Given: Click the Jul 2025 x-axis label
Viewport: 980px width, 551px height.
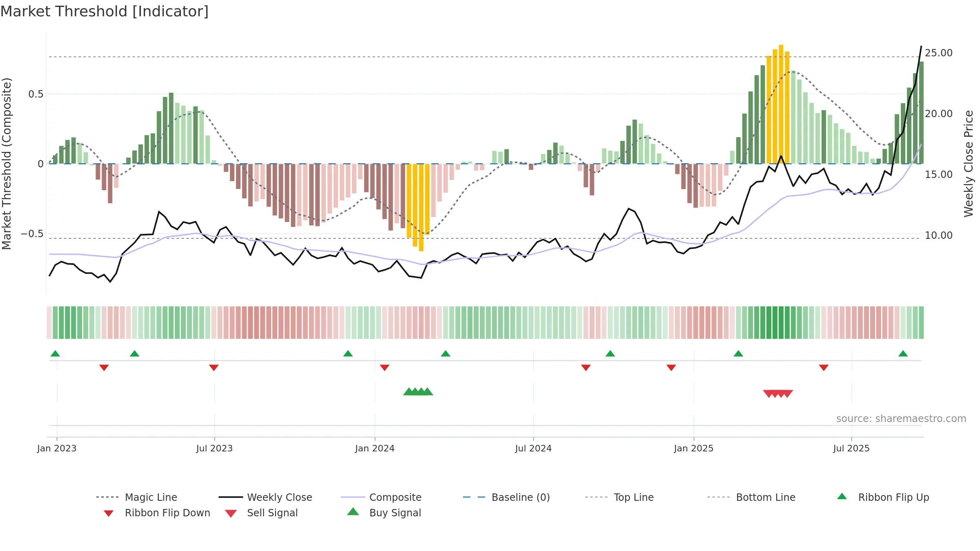Looking at the screenshot, I should (851, 448).
